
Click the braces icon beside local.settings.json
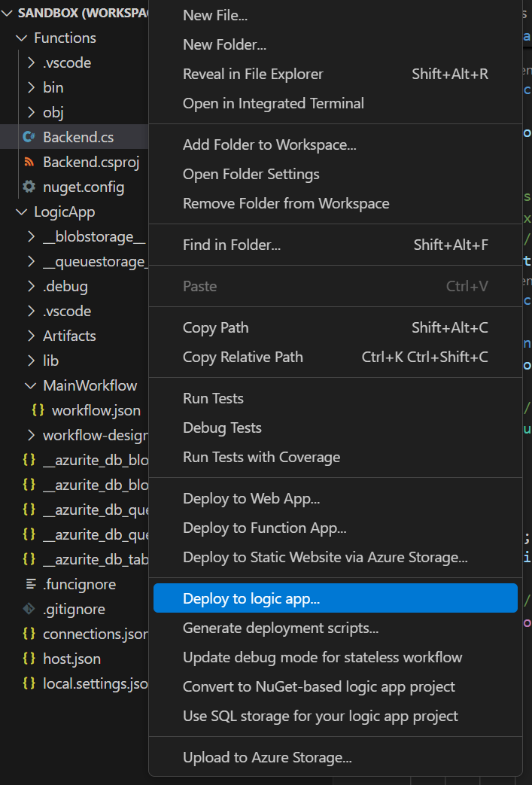coord(28,683)
